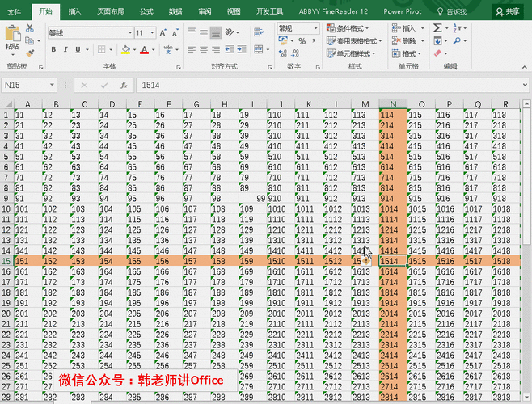Screen dimensions: 532x404
Task: Apply the yellow fill color bucket
Action: pos(125,50)
